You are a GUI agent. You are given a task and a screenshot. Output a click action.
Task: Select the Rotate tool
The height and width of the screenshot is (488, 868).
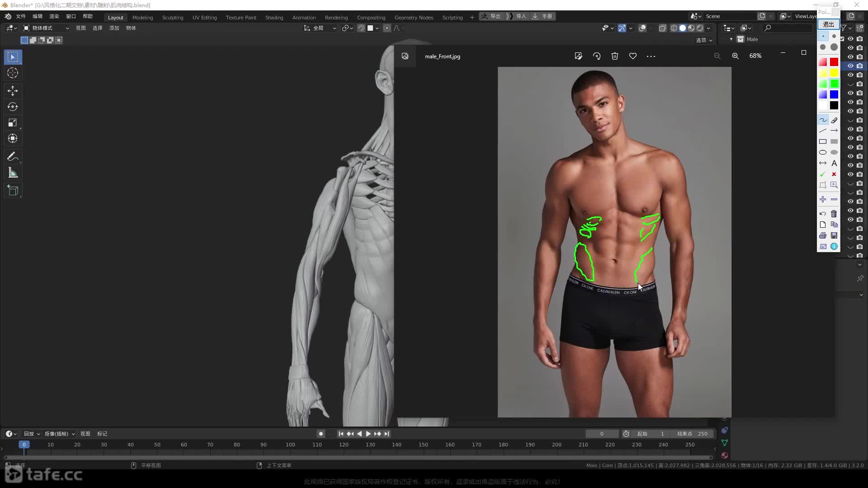click(x=13, y=107)
